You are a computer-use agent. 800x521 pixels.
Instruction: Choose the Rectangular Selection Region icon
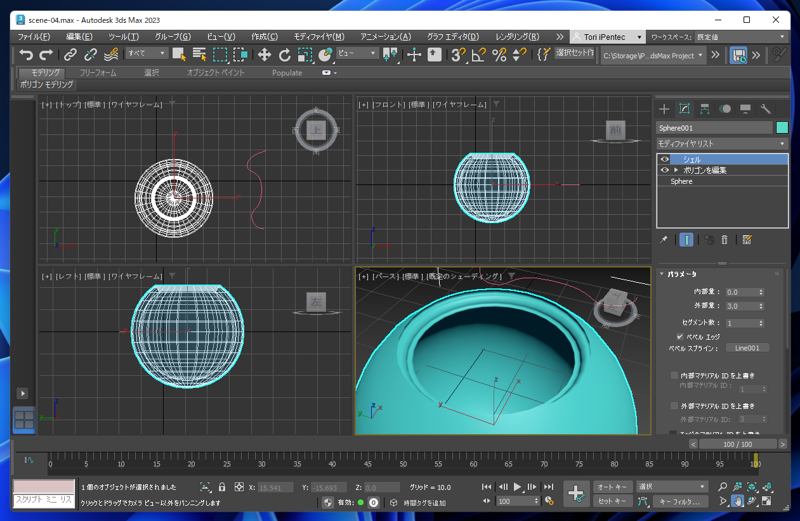tap(220, 55)
